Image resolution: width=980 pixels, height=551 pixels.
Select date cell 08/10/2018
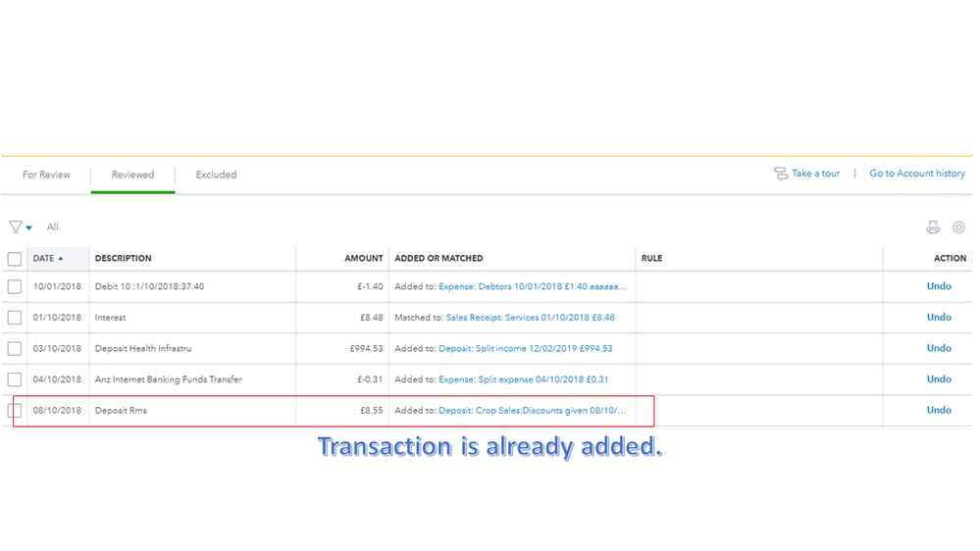click(57, 411)
